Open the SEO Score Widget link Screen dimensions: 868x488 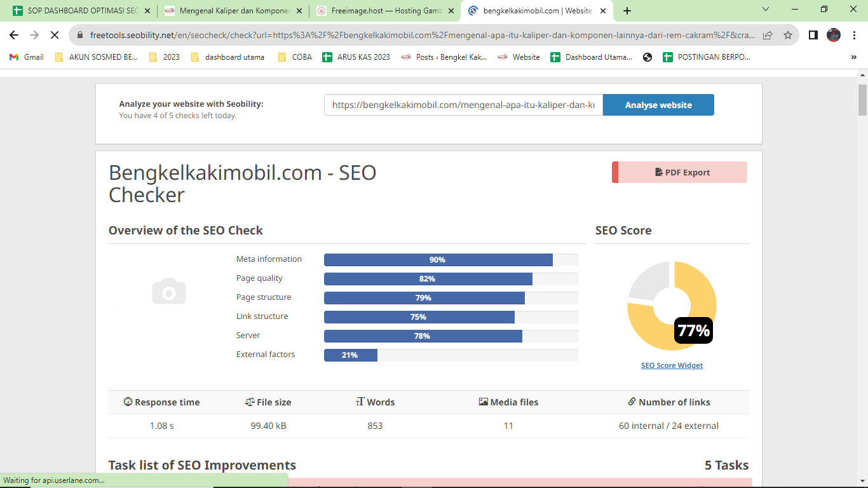[672, 365]
